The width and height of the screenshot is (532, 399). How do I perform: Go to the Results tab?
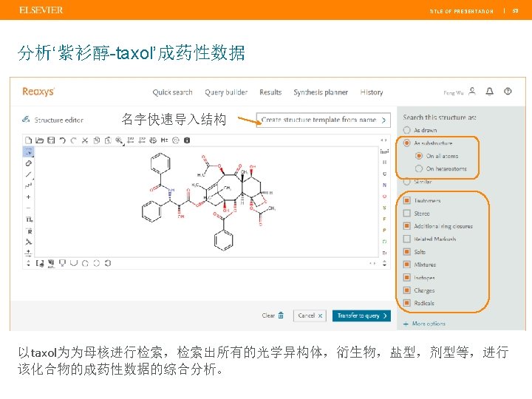[x=270, y=92]
